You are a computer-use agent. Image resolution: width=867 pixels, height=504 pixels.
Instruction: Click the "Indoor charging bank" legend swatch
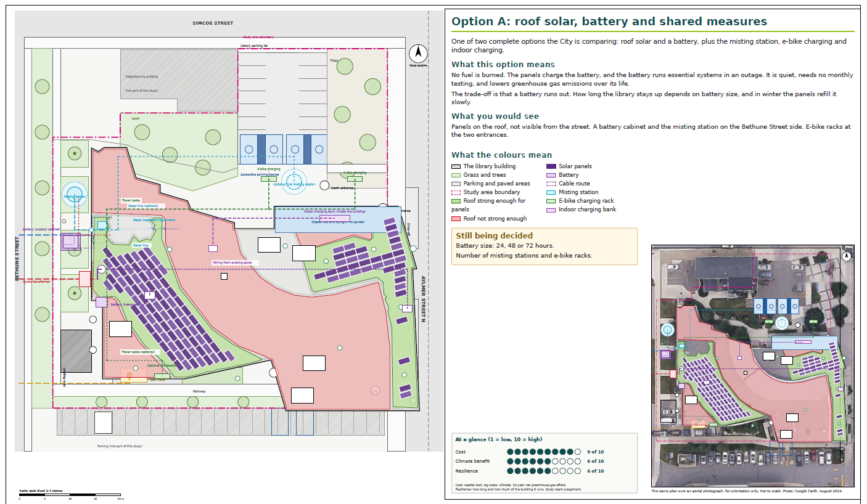click(x=552, y=209)
